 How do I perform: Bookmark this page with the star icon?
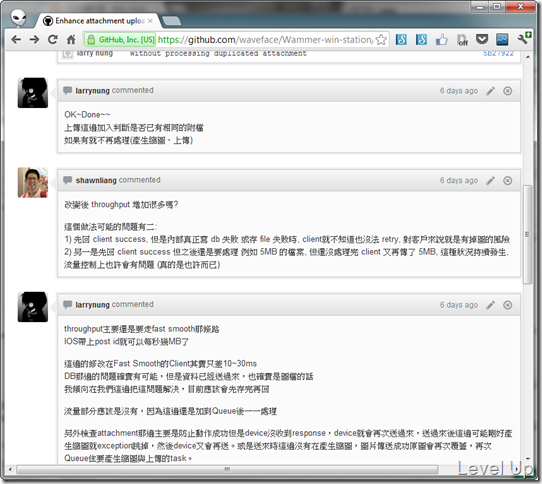381,40
